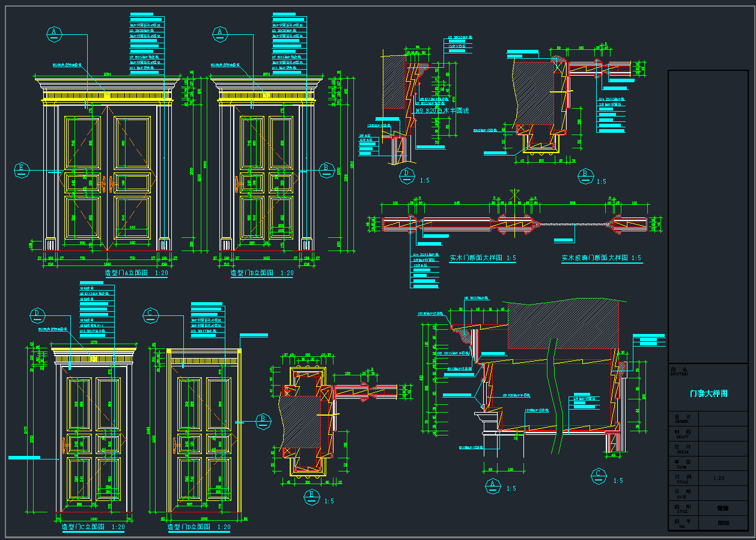Click section marker B right of door B elevation

click(x=326, y=170)
